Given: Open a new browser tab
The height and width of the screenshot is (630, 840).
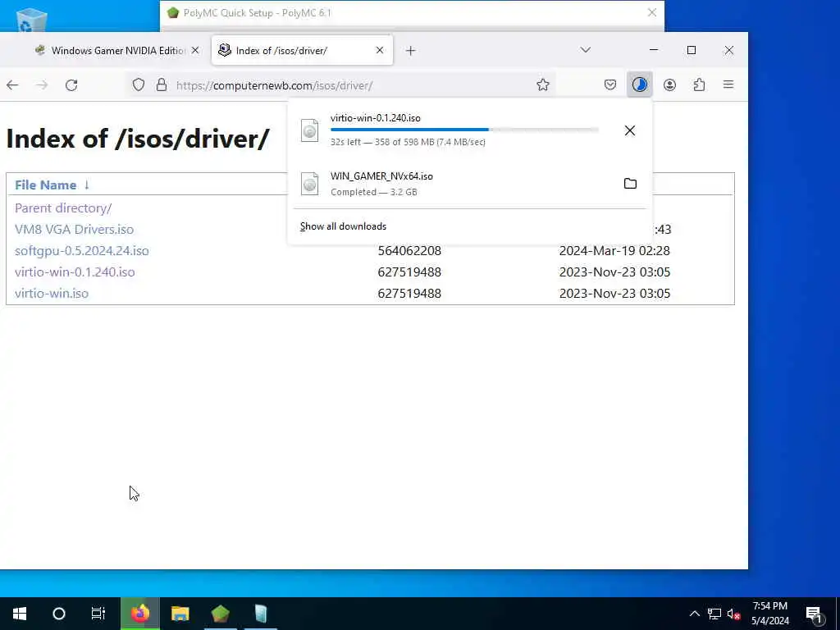Looking at the screenshot, I should pos(410,50).
